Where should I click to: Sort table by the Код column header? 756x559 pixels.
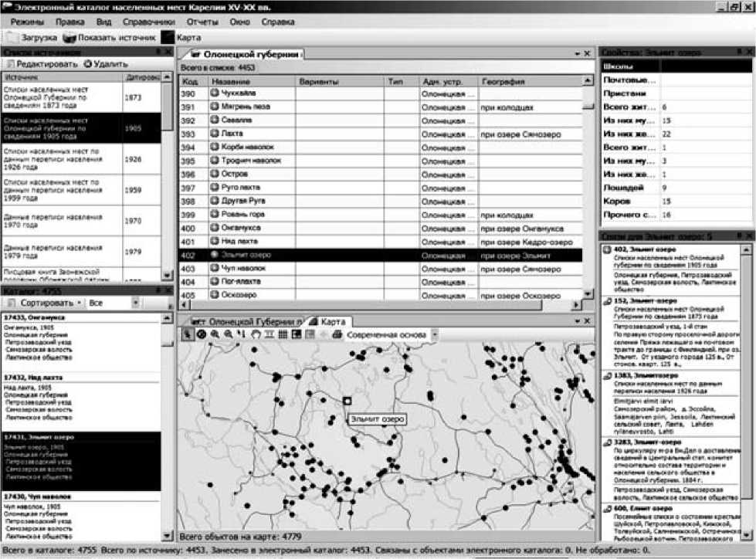[x=193, y=81]
